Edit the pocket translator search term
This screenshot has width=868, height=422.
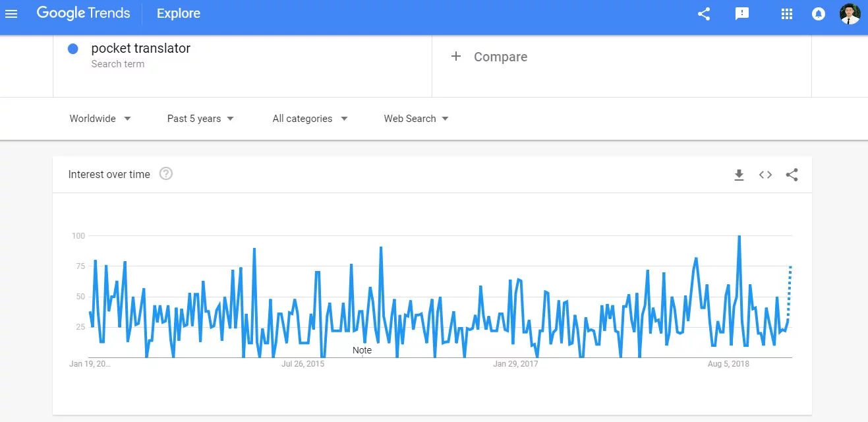coord(141,48)
